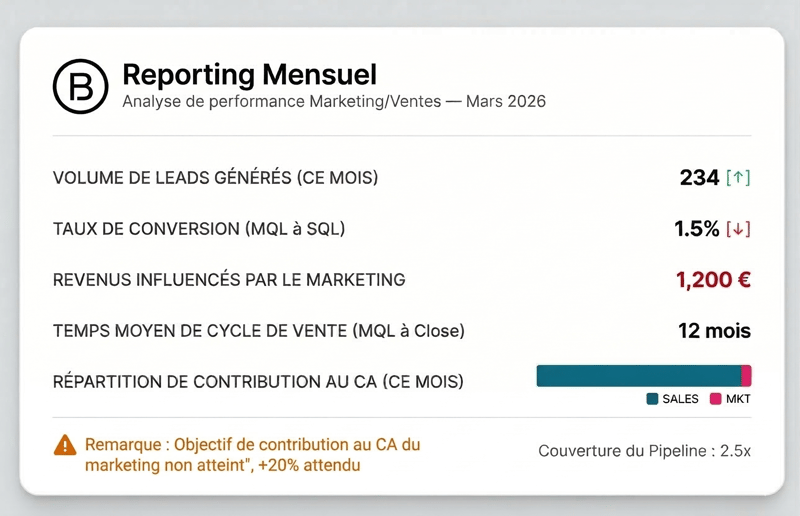Click the green up-arrow trend icon
Viewport: 800px width, 516px height.
[x=738, y=178]
